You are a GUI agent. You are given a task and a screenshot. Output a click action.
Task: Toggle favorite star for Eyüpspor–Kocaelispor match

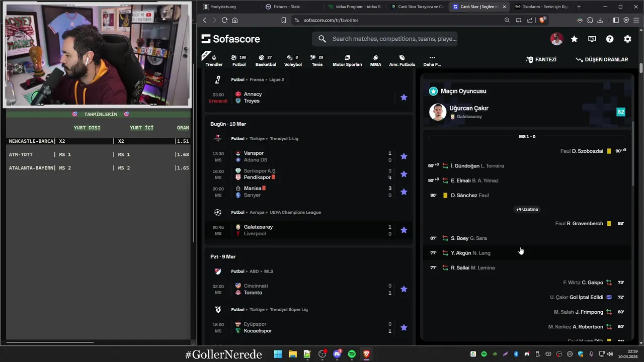(x=404, y=328)
